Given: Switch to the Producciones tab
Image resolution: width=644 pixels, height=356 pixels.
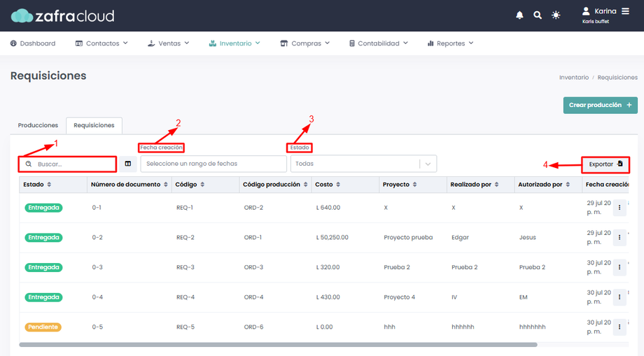Looking at the screenshot, I should (x=38, y=125).
